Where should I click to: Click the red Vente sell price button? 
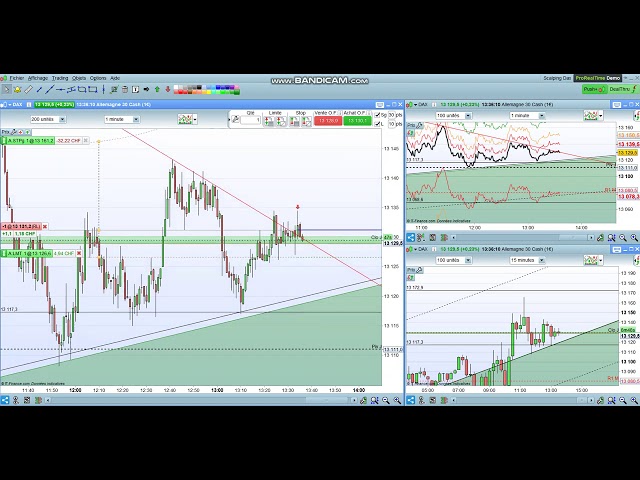[x=328, y=121]
